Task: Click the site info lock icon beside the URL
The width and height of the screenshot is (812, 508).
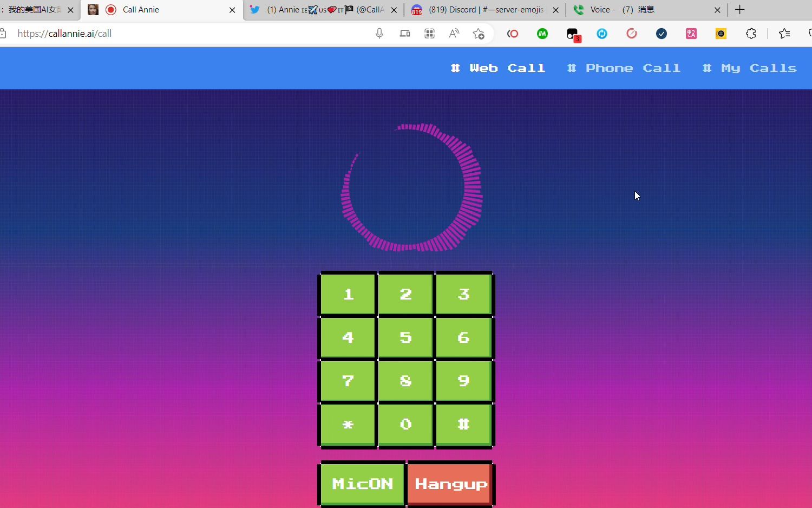Action: pos(3,34)
